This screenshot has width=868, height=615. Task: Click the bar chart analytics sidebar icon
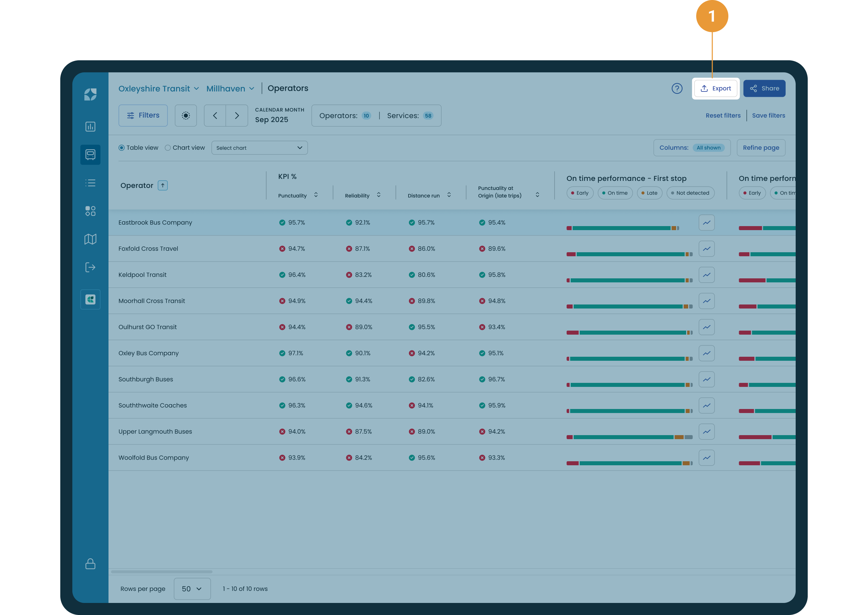(x=90, y=127)
